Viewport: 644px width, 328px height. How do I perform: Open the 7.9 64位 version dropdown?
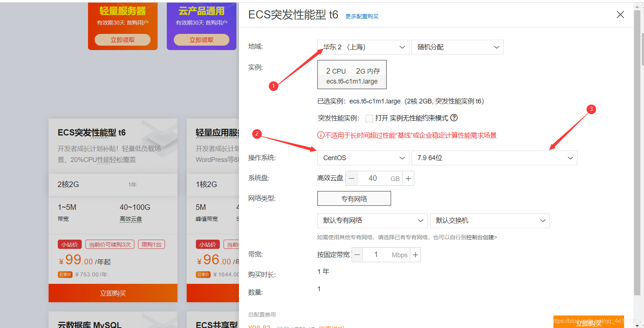(494, 158)
